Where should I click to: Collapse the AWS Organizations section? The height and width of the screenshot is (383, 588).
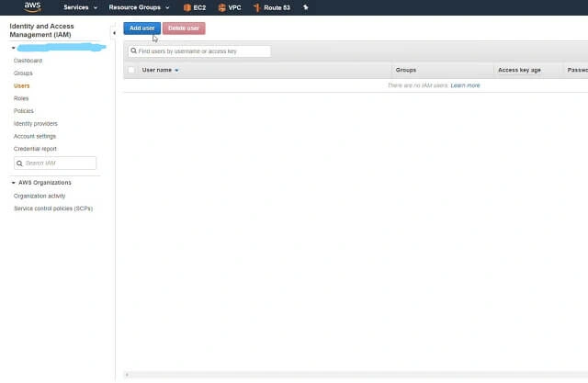(x=13, y=183)
